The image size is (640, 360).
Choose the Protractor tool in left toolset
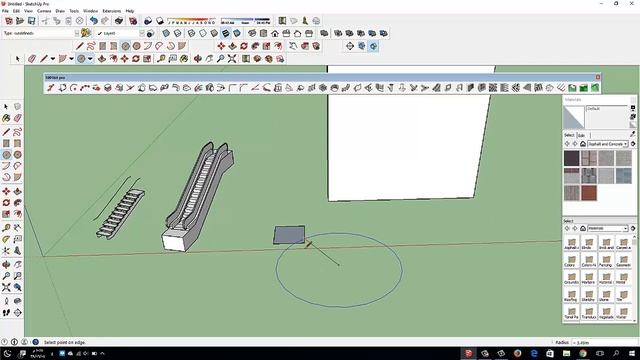pyautogui.click(x=6, y=239)
